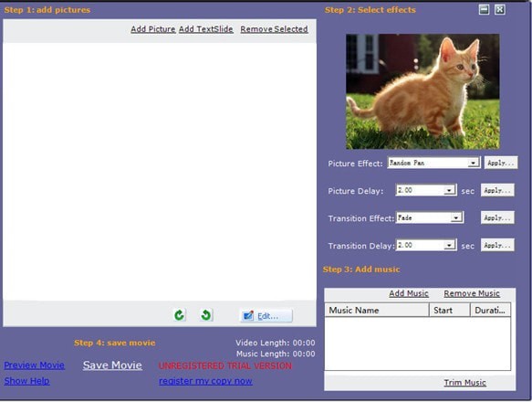
Task: Open the Picture Delay dropdown
Action: [449, 190]
